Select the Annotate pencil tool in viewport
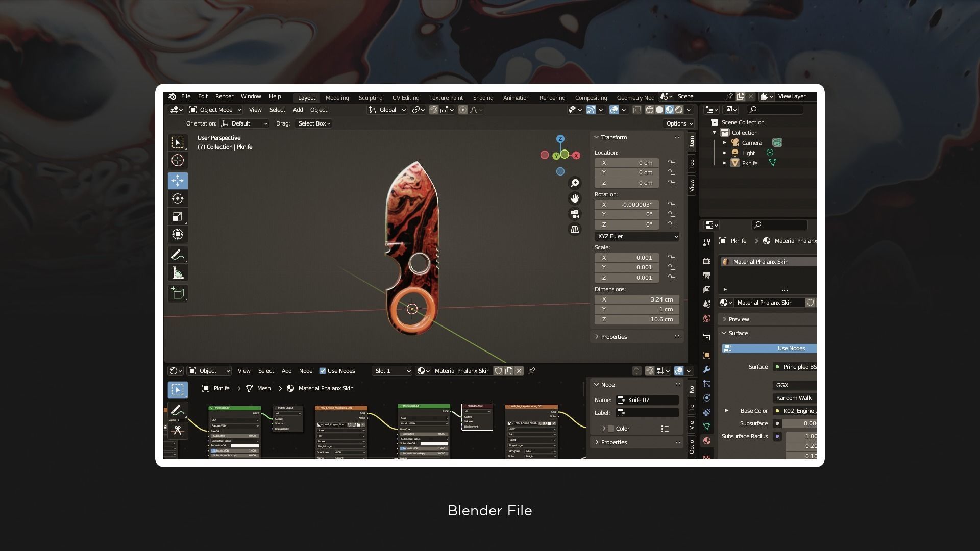Viewport: 980px width, 551px height. click(178, 255)
